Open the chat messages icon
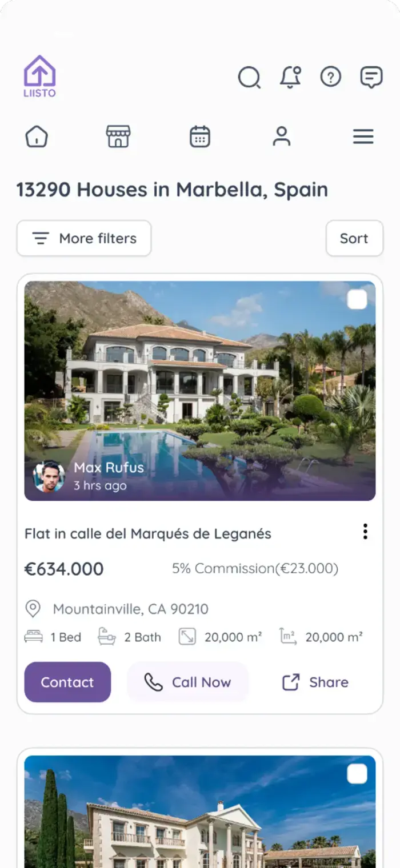Screen dimensions: 400x868 coord(371,77)
